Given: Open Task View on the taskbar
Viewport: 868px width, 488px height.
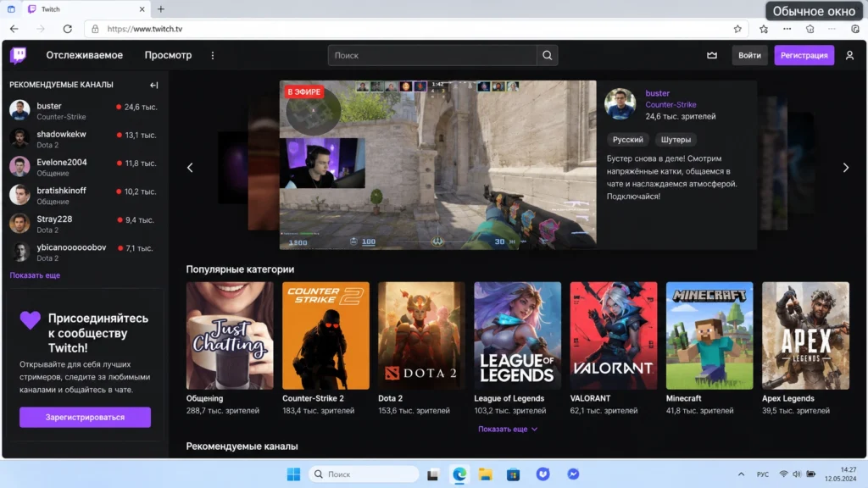Looking at the screenshot, I should pyautogui.click(x=433, y=474).
